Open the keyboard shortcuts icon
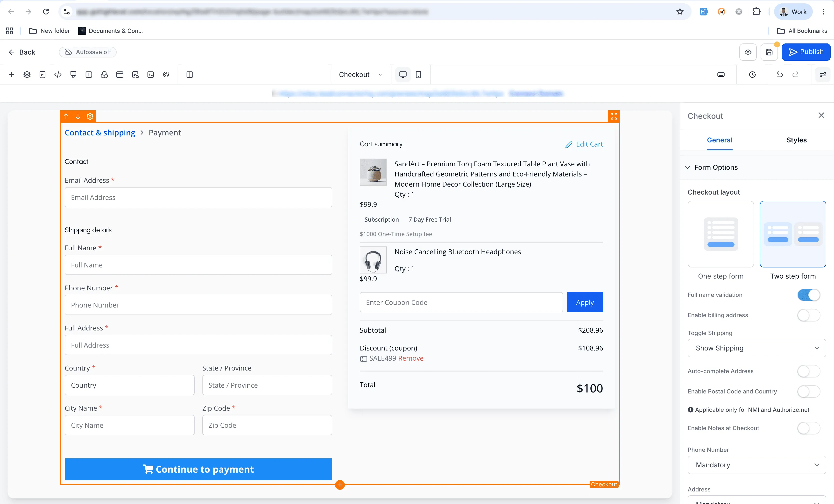834x504 pixels. coord(721,74)
